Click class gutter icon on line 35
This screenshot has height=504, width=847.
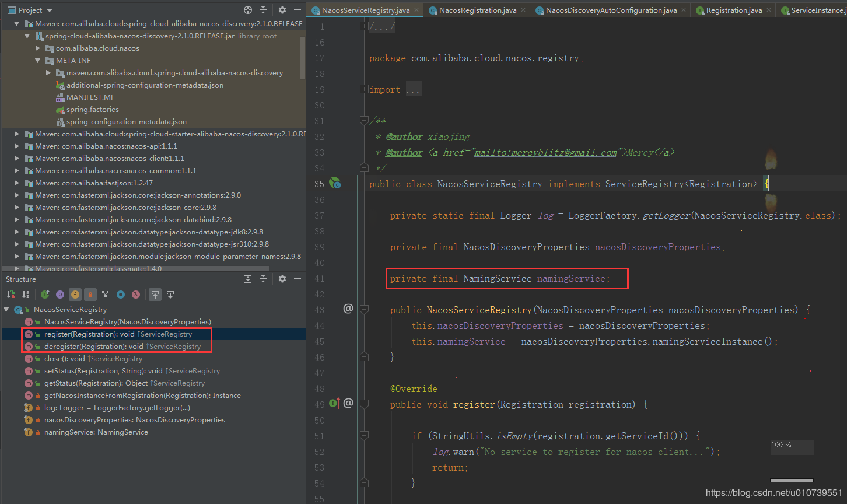pos(335,184)
